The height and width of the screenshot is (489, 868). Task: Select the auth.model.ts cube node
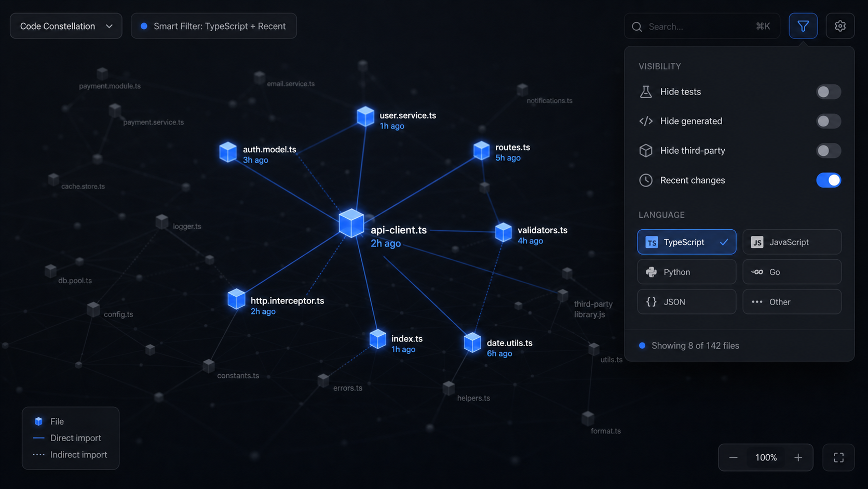228,152
